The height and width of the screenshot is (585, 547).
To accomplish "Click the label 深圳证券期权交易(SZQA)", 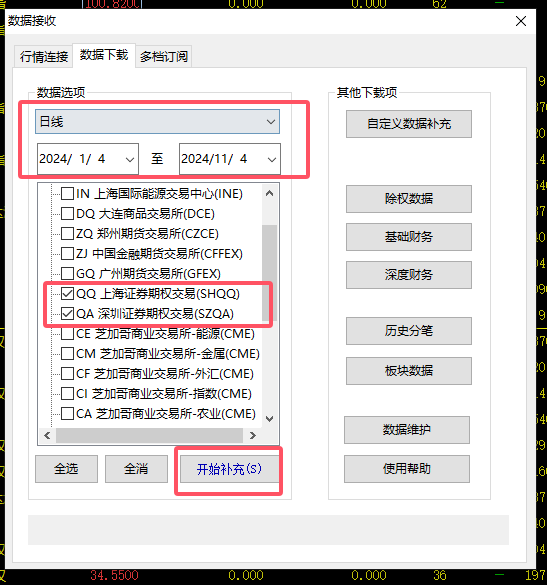I will click(166, 314).
